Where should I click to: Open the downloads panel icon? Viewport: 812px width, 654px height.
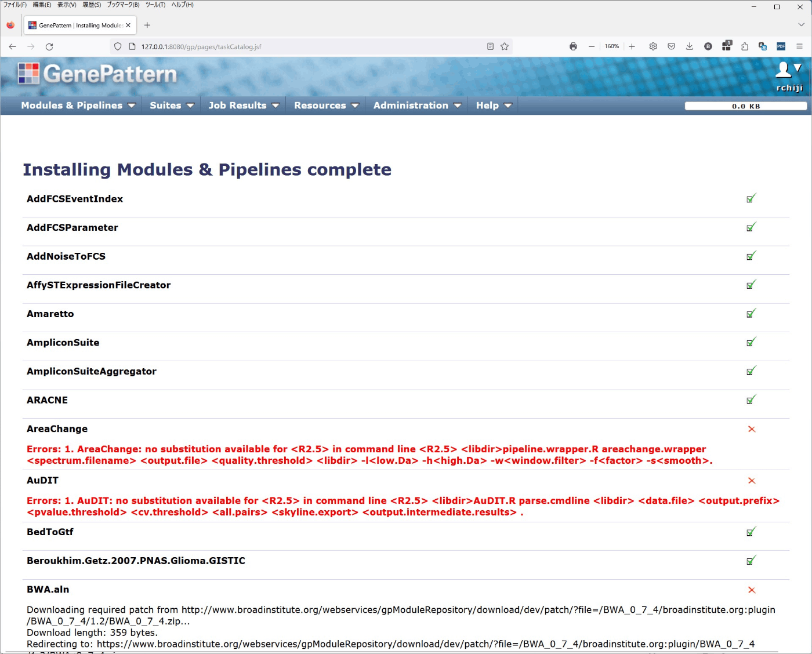(x=690, y=46)
